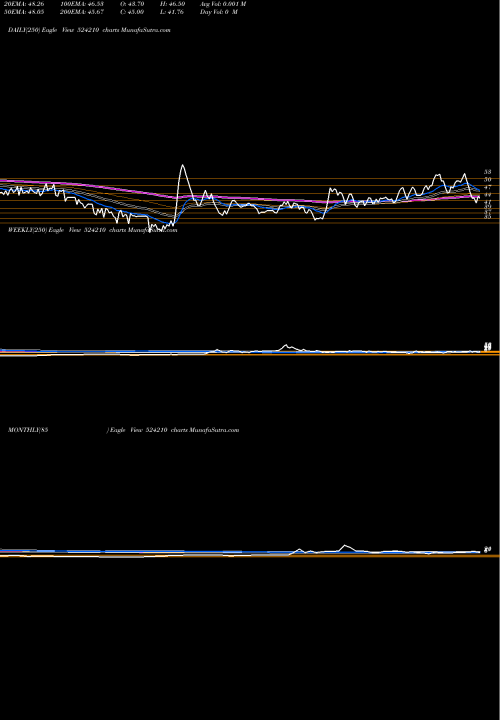Viewport: 500px width, 720px height.
Task: Click the 200EMA value readout
Action: pos(83,12)
